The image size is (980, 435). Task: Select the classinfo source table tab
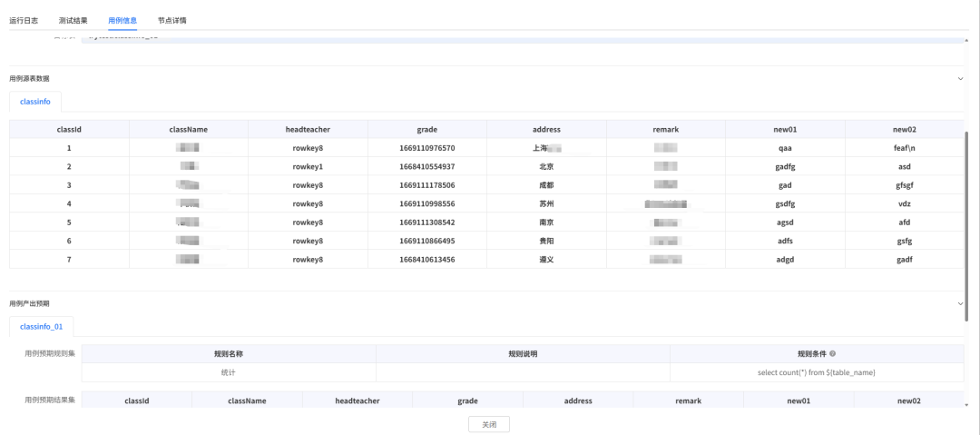35,101
